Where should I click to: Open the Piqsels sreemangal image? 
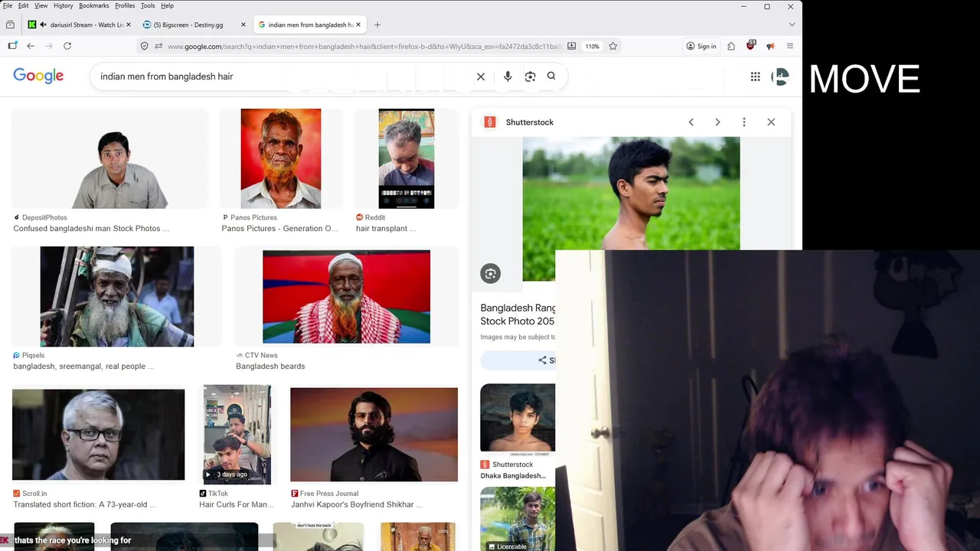pyautogui.click(x=117, y=297)
